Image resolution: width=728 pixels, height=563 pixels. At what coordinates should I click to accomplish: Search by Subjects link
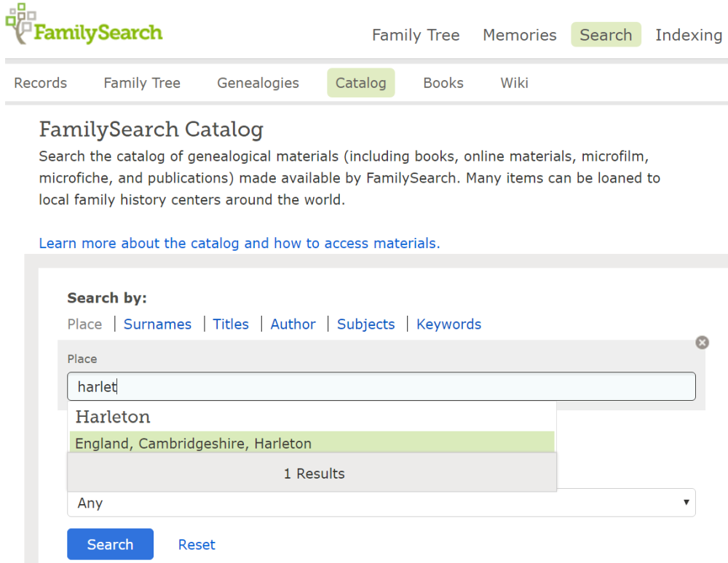click(365, 324)
